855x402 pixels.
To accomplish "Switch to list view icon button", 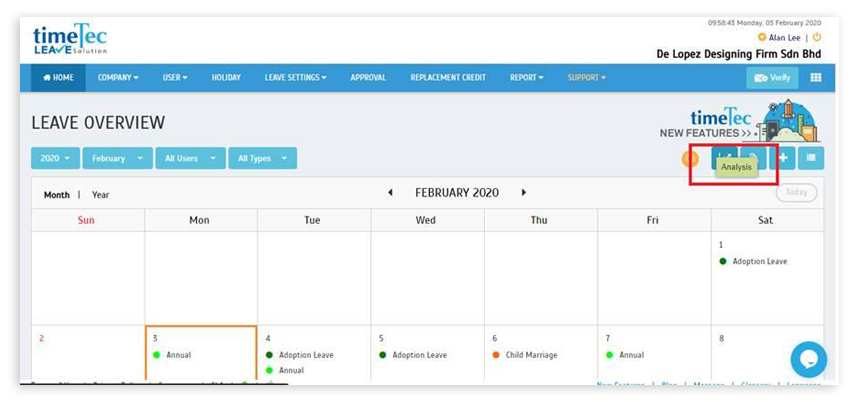I will (x=811, y=158).
